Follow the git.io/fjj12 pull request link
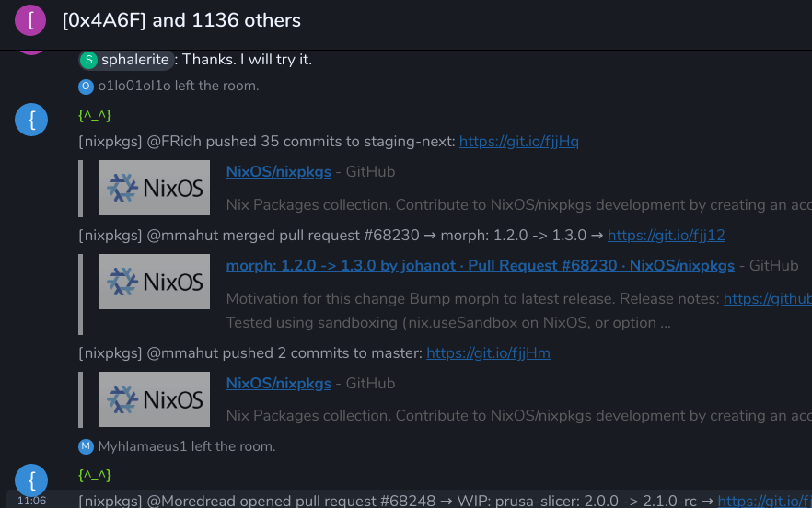The width and height of the screenshot is (812, 508). coord(666,235)
